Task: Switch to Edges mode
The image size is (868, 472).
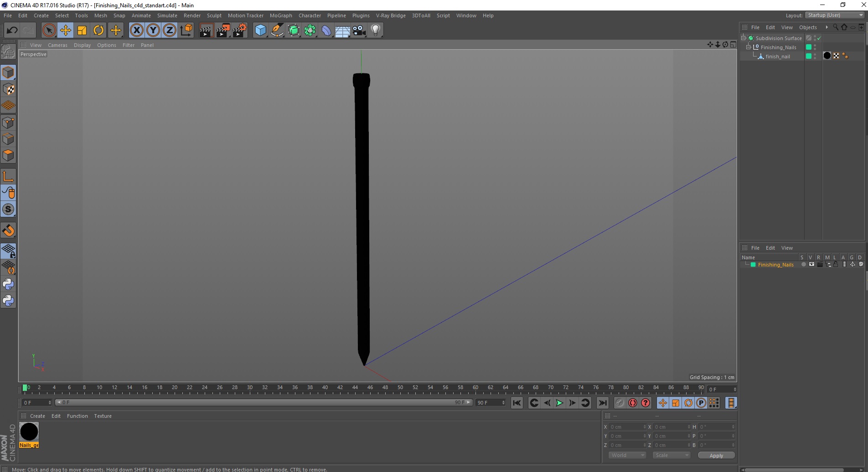Action: pyautogui.click(x=8, y=139)
